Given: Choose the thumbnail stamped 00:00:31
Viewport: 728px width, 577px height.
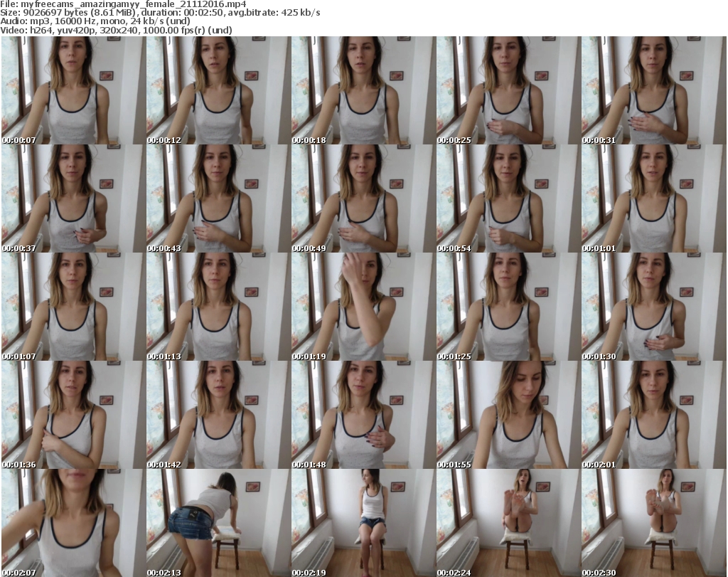Looking at the screenshot, I should (x=653, y=90).
